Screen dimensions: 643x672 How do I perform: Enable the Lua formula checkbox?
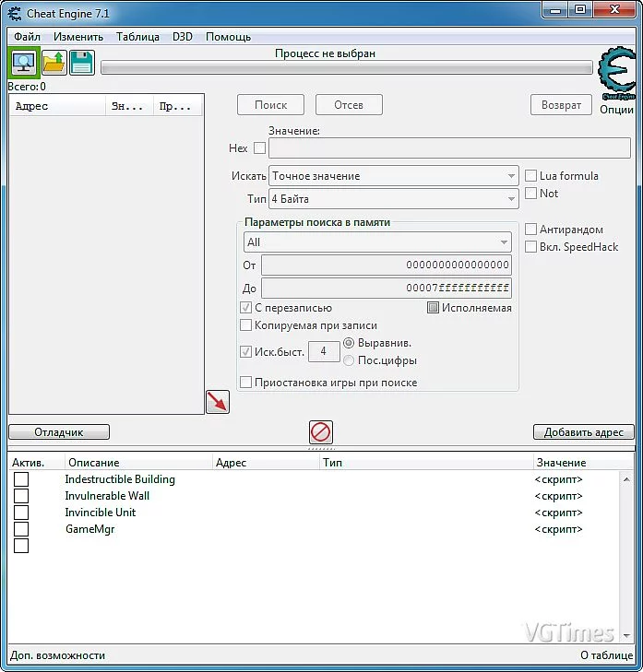coord(531,176)
